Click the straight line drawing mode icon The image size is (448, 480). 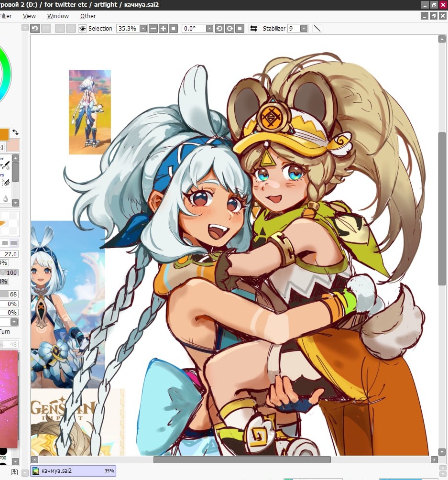tap(317, 29)
